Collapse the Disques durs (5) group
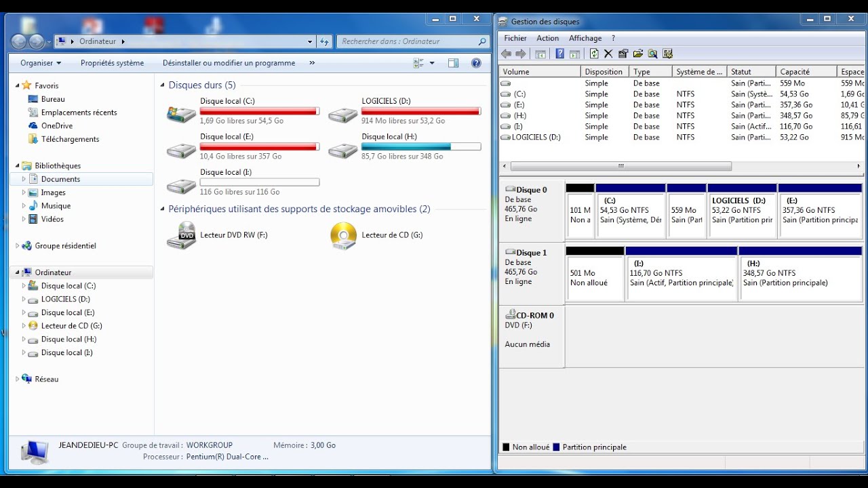This screenshot has height=488, width=868. [x=163, y=85]
